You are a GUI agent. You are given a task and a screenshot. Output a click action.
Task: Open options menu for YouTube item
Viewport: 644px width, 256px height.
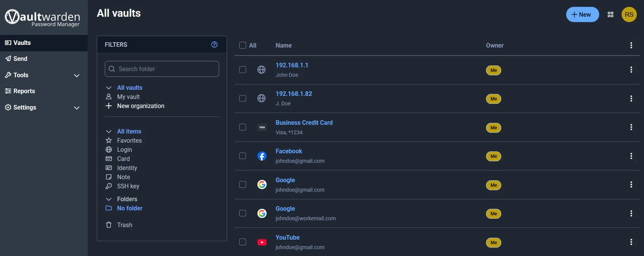631,242
